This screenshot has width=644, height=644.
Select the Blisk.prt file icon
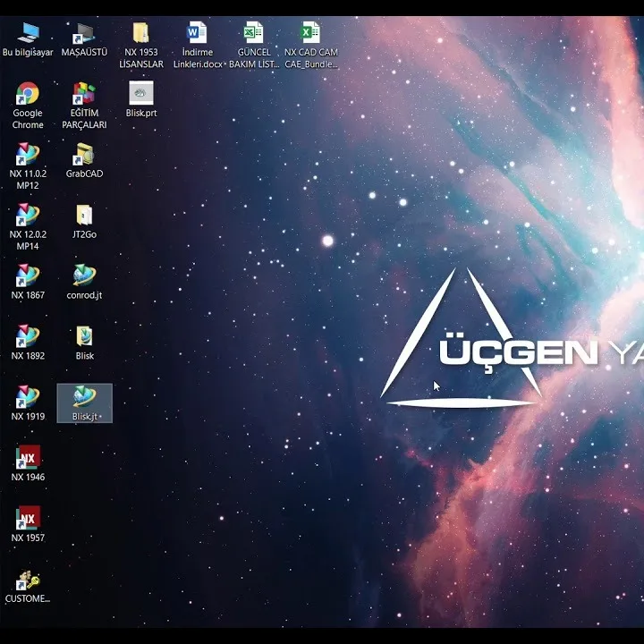point(141,99)
